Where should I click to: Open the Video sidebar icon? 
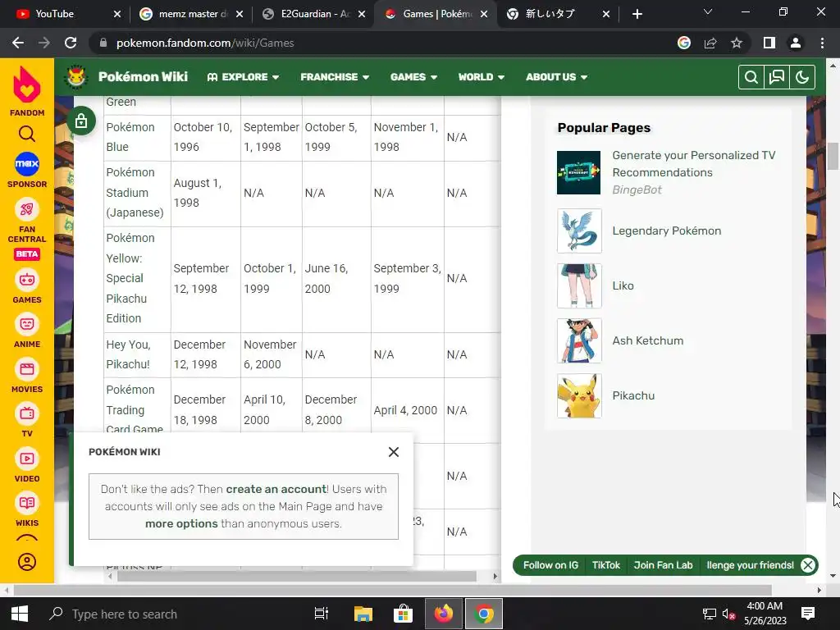click(x=27, y=459)
